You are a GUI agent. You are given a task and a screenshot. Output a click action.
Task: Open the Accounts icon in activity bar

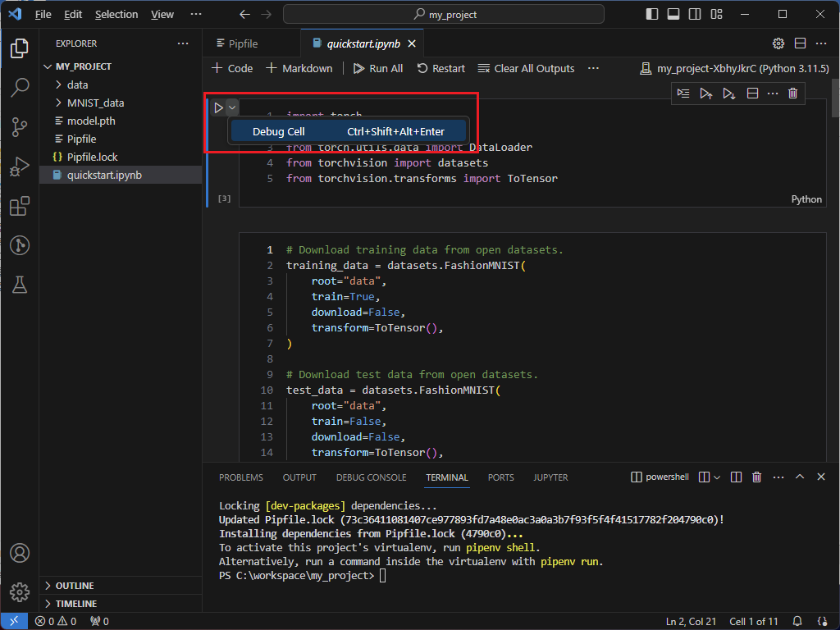pyautogui.click(x=20, y=553)
